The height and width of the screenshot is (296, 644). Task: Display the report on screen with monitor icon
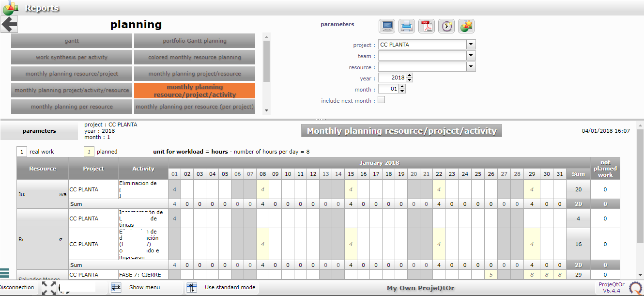point(386,26)
